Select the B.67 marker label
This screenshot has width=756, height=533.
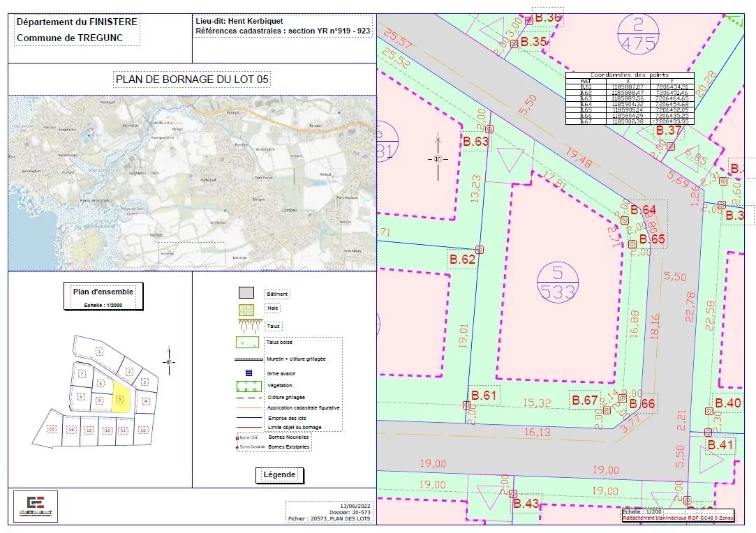pyautogui.click(x=584, y=400)
